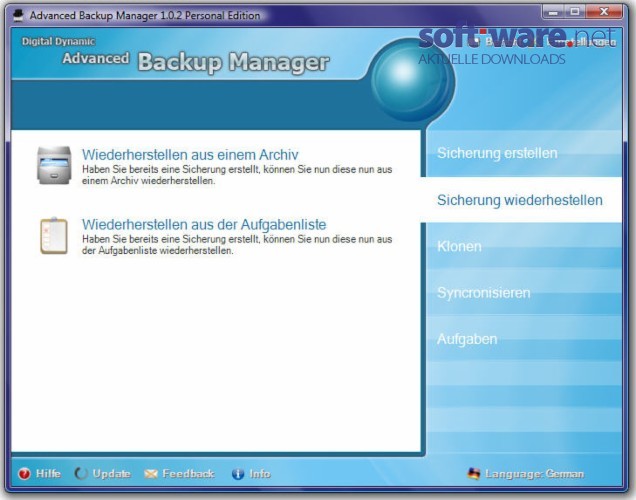Choose Wiederherstellen aus der Aufgabenliste
The height and width of the screenshot is (500, 636).
coord(204,224)
